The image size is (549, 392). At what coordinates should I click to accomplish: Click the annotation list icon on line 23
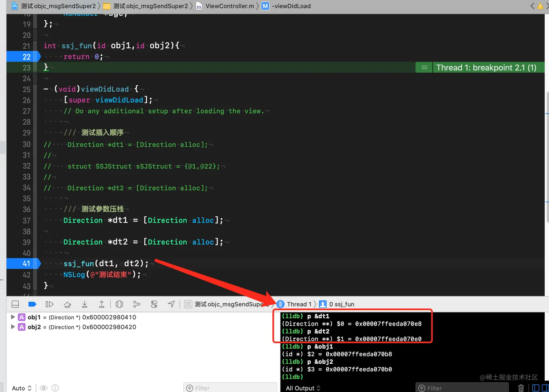tap(424, 68)
